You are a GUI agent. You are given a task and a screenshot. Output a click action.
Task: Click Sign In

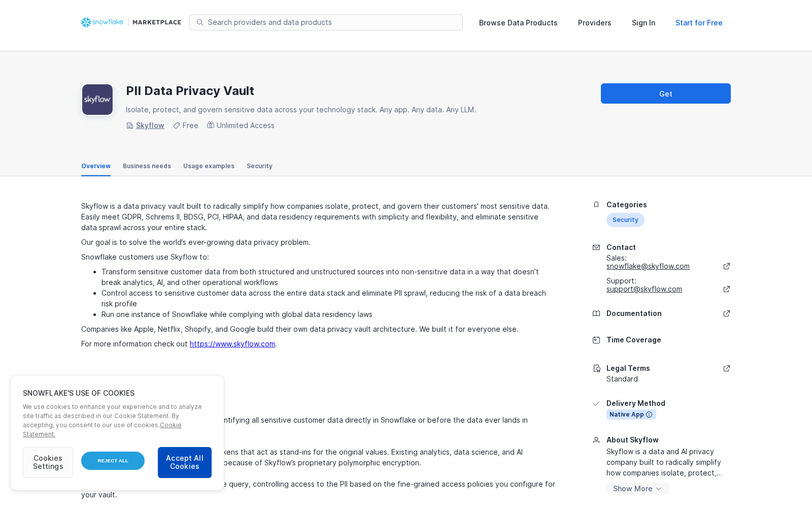point(644,23)
